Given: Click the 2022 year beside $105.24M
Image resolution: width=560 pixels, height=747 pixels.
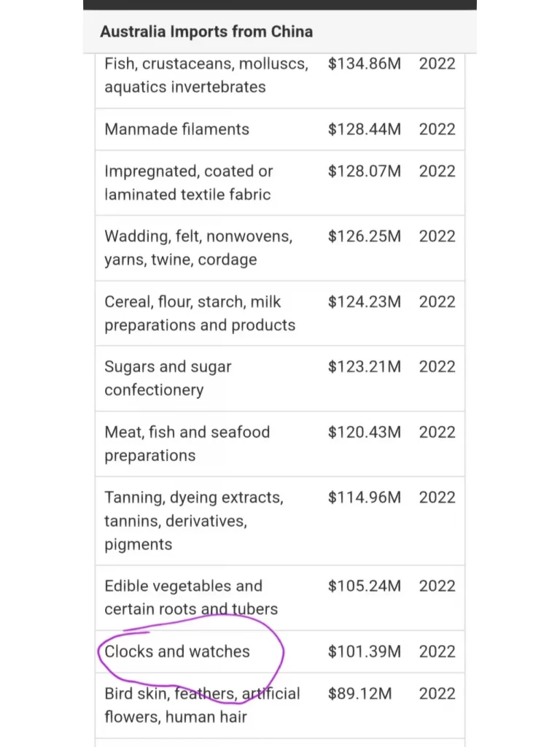Looking at the screenshot, I should click(437, 586).
